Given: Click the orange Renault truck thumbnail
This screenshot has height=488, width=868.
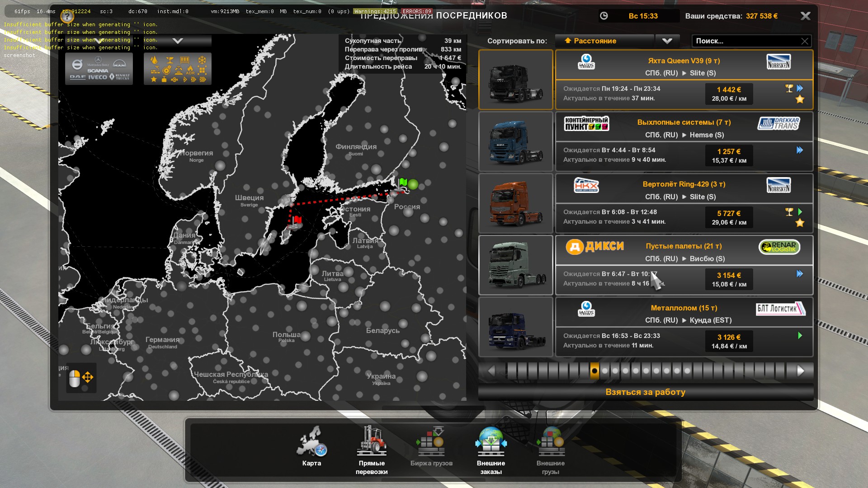Looking at the screenshot, I should [516, 203].
